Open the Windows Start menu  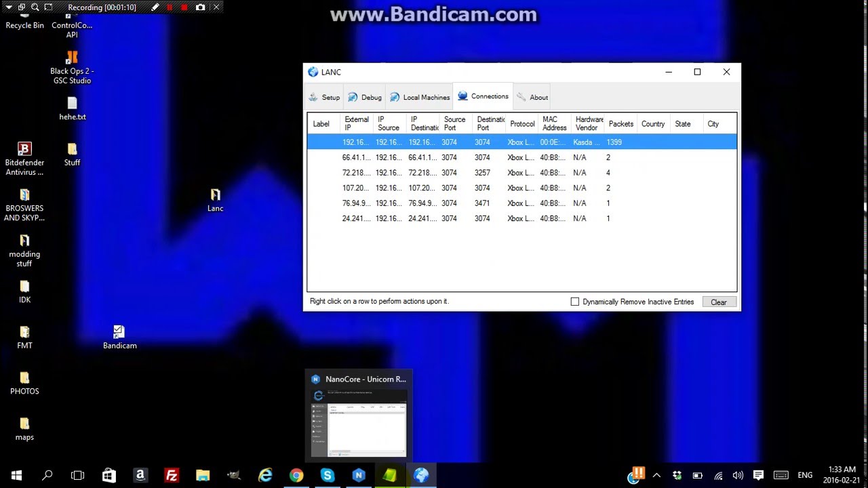(16, 475)
